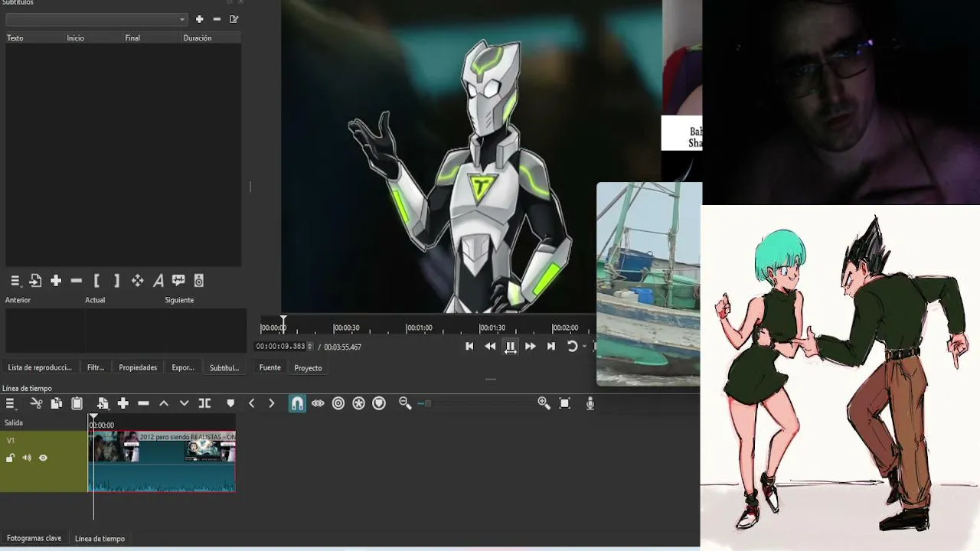This screenshot has height=551, width=980.
Task: Set subtitle start with left bracket
Action: tap(96, 281)
